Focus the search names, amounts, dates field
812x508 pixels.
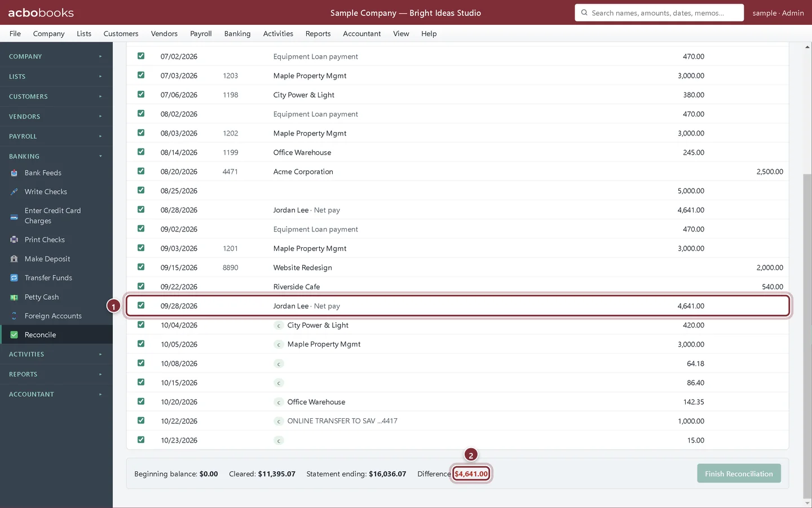point(659,12)
